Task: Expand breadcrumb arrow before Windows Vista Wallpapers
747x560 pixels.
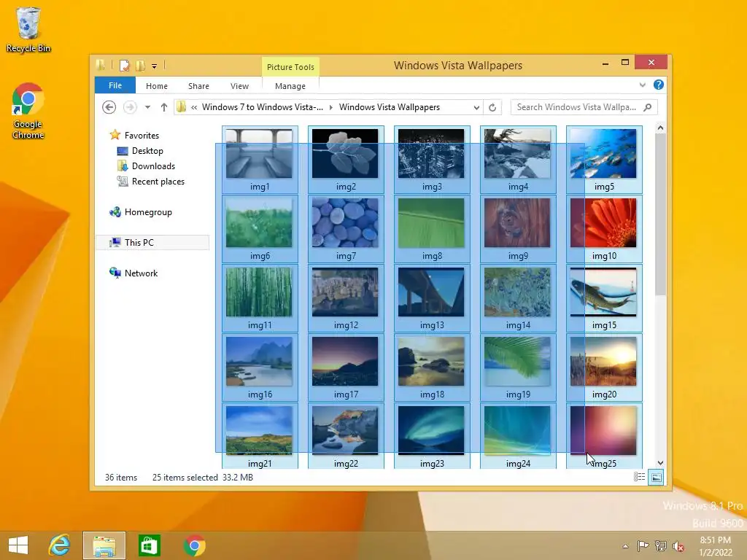Action: (331, 107)
